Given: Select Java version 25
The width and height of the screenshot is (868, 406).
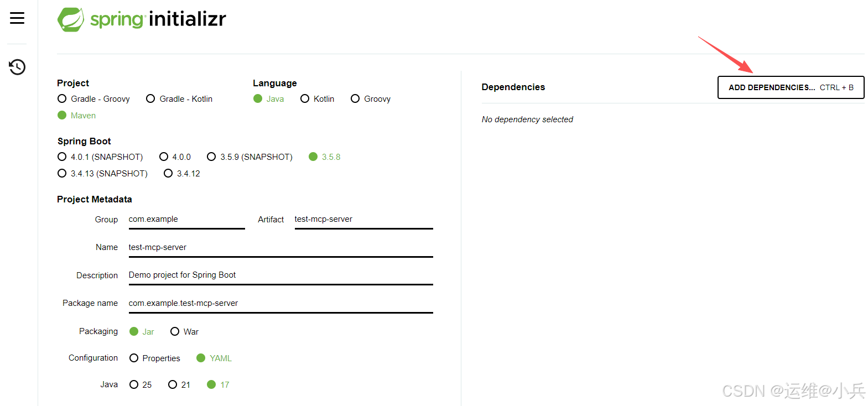Looking at the screenshot, I should 141,385.
